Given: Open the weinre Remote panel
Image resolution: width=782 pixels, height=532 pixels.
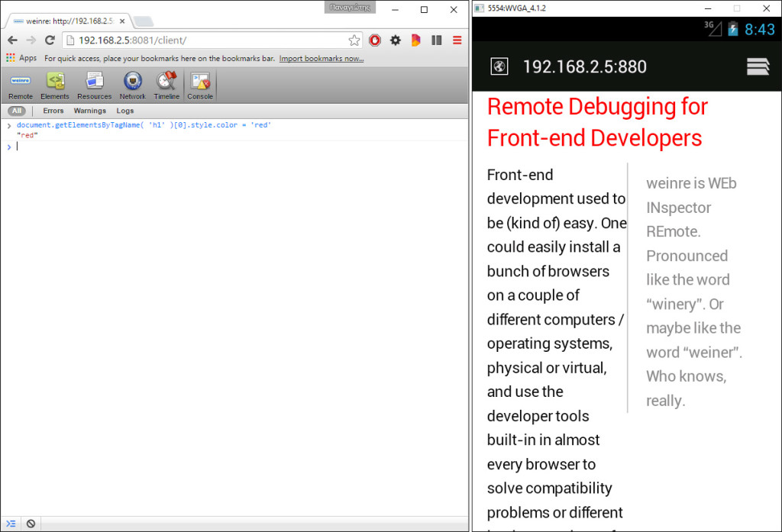Looking at the screenshot, I should click(21, 85).
